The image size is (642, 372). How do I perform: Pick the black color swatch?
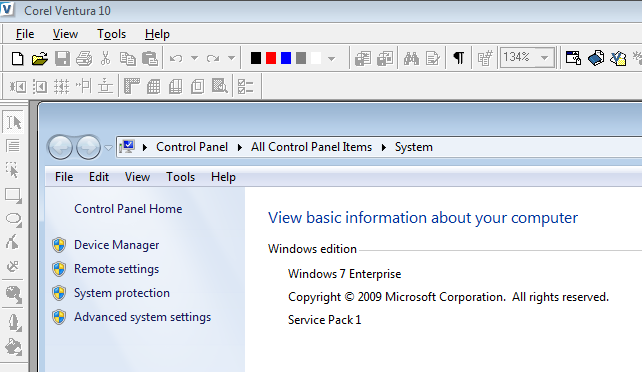coord(256,58)
